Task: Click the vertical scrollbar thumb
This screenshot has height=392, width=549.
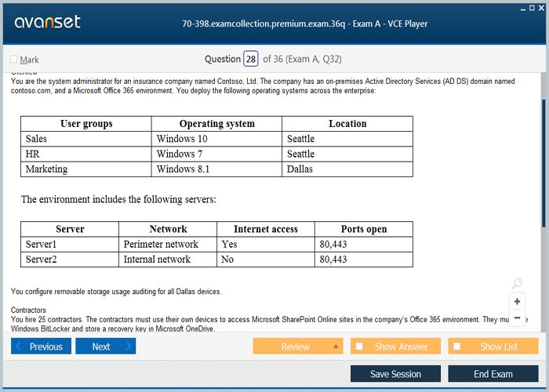Action: [x=544, y=163]
